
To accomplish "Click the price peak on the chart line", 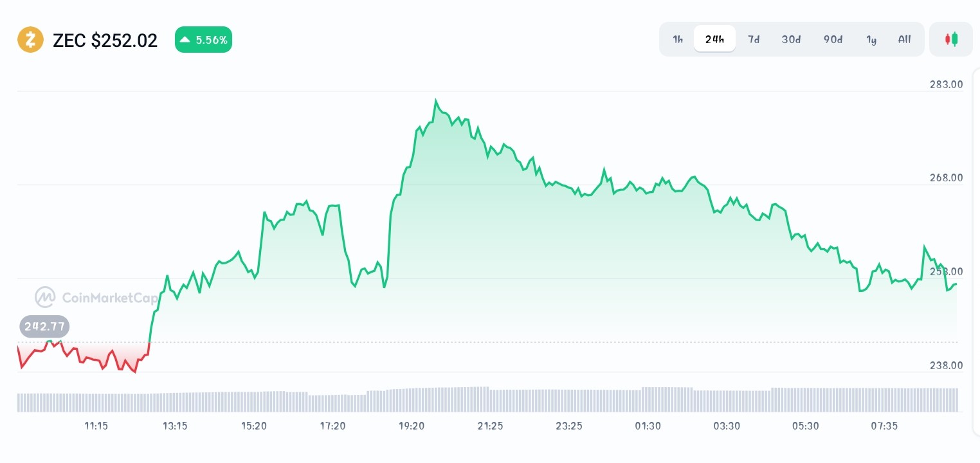I will pyautogui.click(x=436, y=101).
